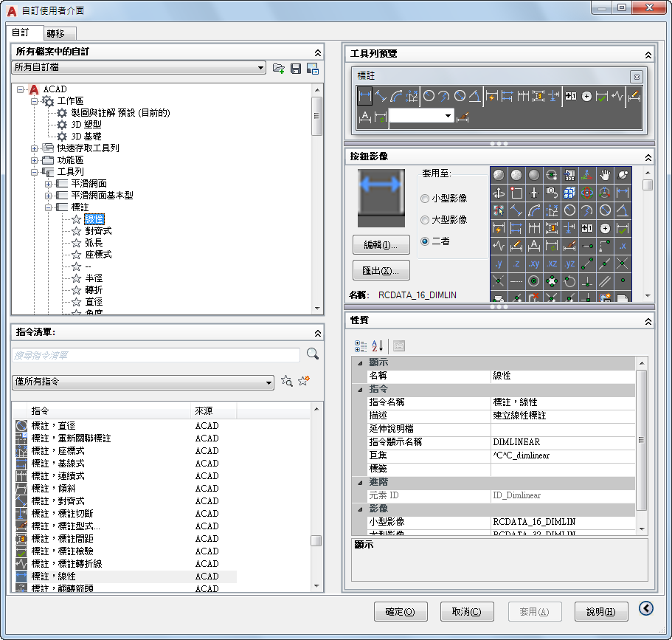Click the 說明(H) button

pos(601,611)
